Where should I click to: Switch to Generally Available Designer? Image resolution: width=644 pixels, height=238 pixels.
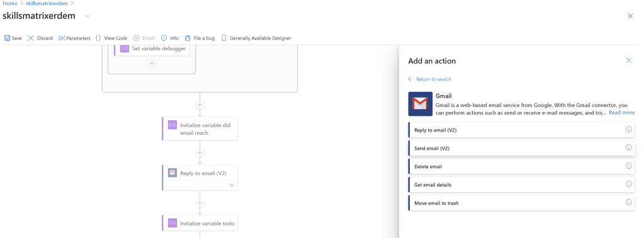[x=256, y=38]
